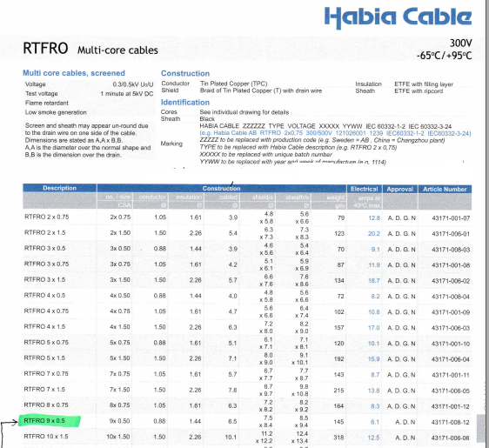Click the Approval column header
The width and height of the screenshot is (489, 448).
(x=399, y=190)
